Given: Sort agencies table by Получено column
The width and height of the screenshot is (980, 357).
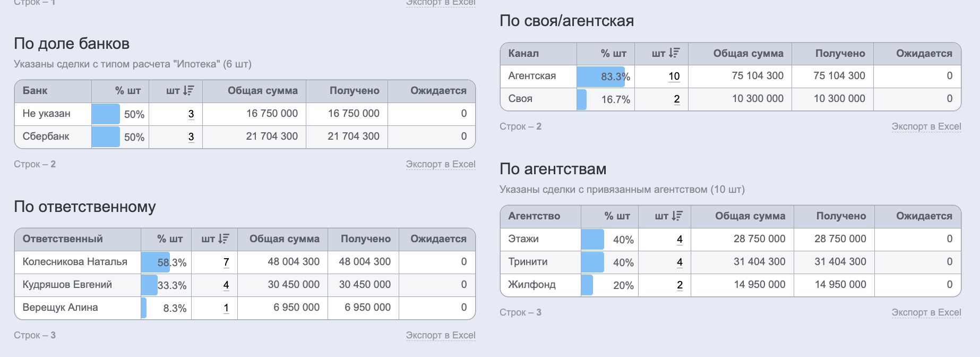Looking at the screenshot, I should (x=841, y=216).
